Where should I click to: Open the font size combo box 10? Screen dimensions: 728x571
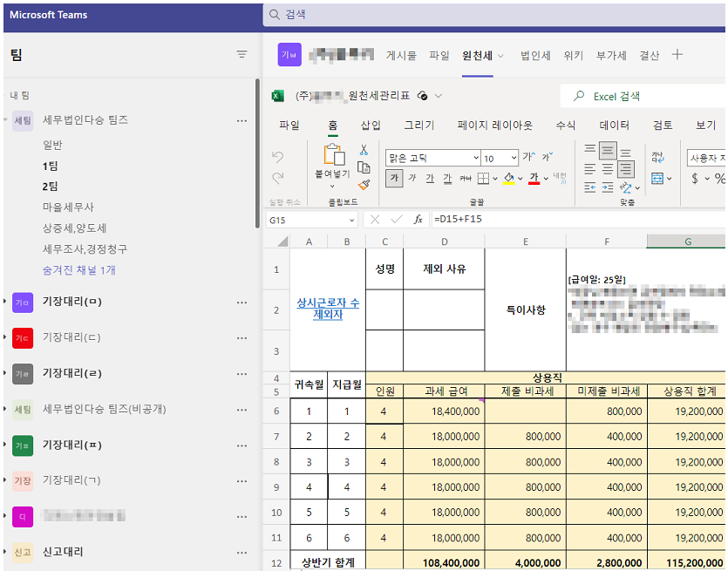tap(500, 159)
